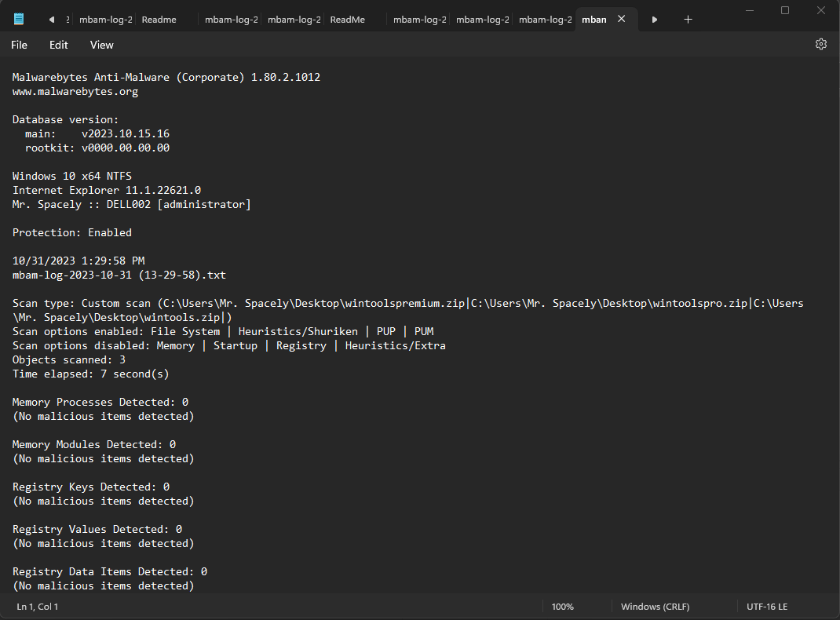Open Notepad settings via the gear icon

click(x=820, y=45)
